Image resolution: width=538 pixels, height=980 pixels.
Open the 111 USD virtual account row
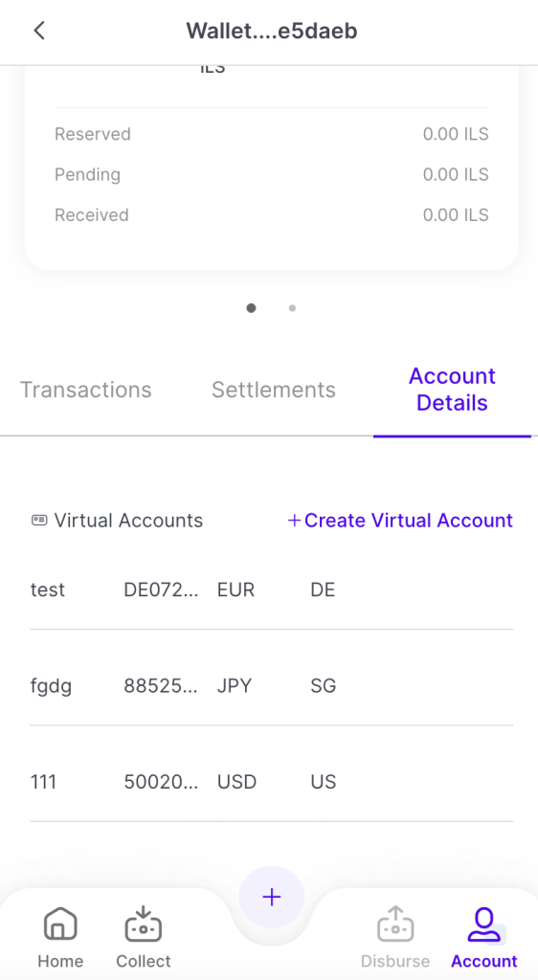point(271,782)
